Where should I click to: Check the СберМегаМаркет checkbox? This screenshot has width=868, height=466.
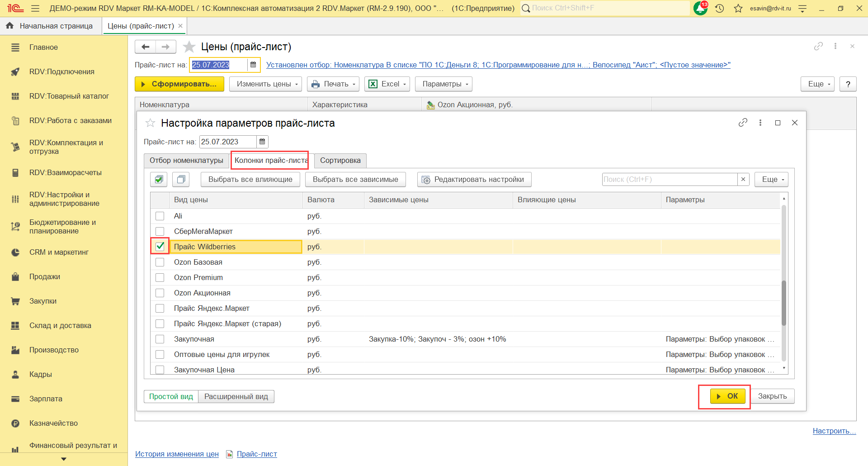(160, 232)
